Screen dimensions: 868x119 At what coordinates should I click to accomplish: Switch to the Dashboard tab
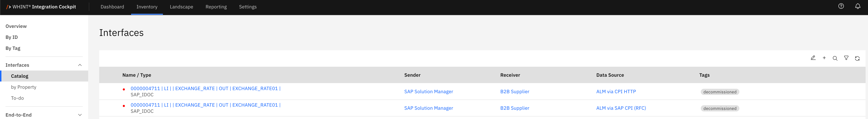pyautogui.click(x=112, y=7)
